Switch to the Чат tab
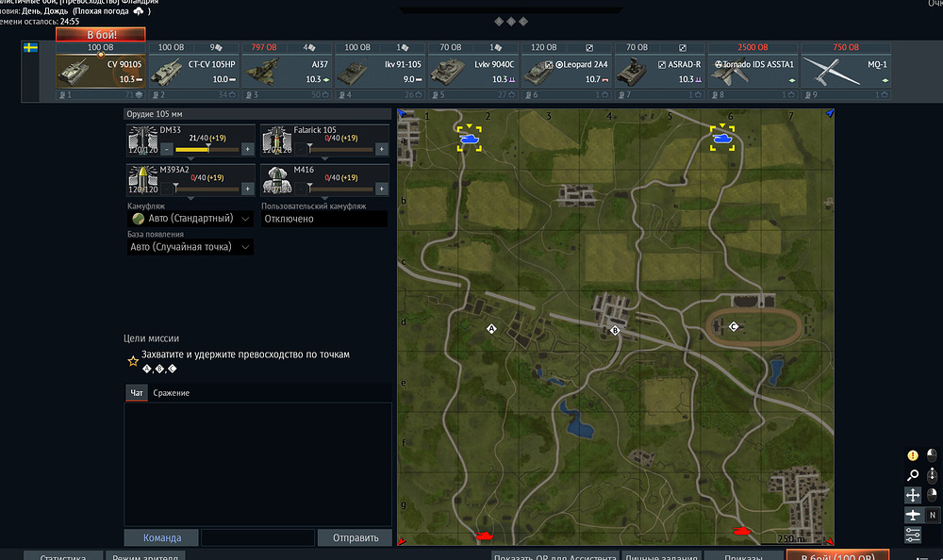Screen dimensions: 943x560 pos(137,393)
